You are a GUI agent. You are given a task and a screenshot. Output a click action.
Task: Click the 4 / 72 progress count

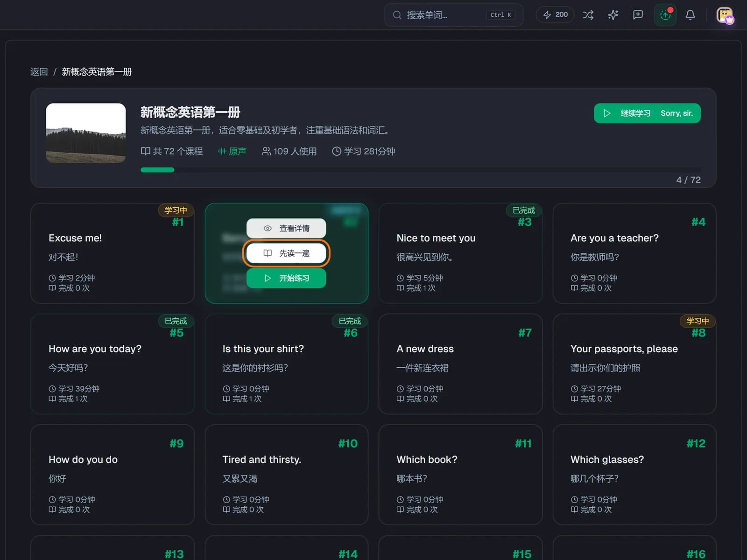[688, 180]
